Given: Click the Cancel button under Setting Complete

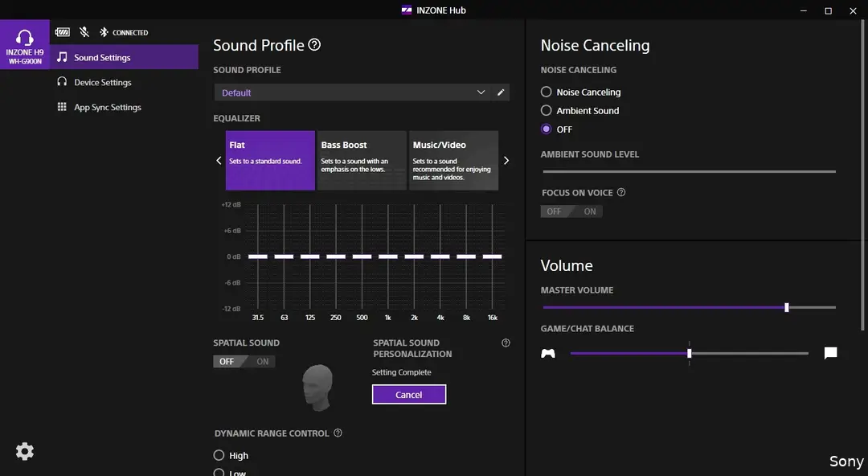Looking at the screenshot, I should click(409, 395).
